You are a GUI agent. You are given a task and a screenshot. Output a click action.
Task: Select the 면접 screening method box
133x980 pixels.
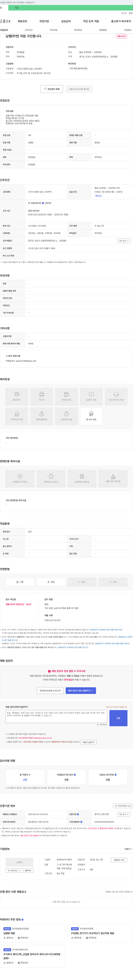pyautogui.click(x=51, y=582)
